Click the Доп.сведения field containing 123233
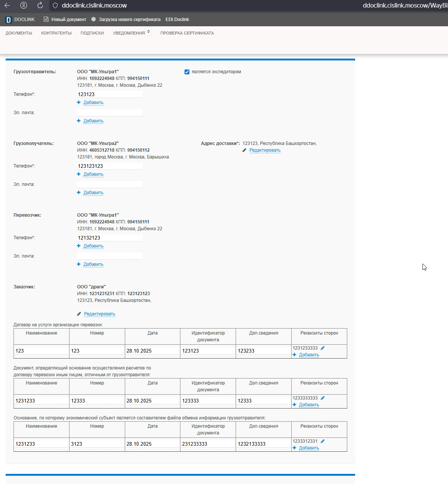 point(263,351)
